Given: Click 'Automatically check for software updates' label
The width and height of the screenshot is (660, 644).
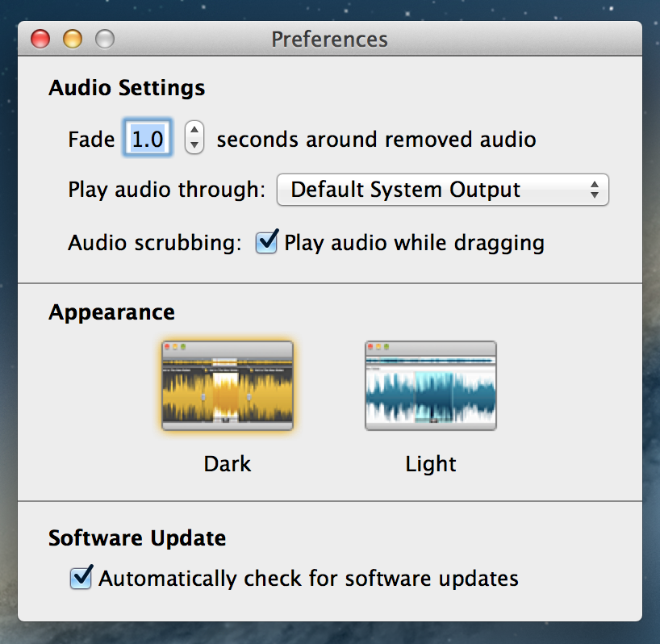Looking at the screenshot, I should pyautogui.click(x=308, y=579).
